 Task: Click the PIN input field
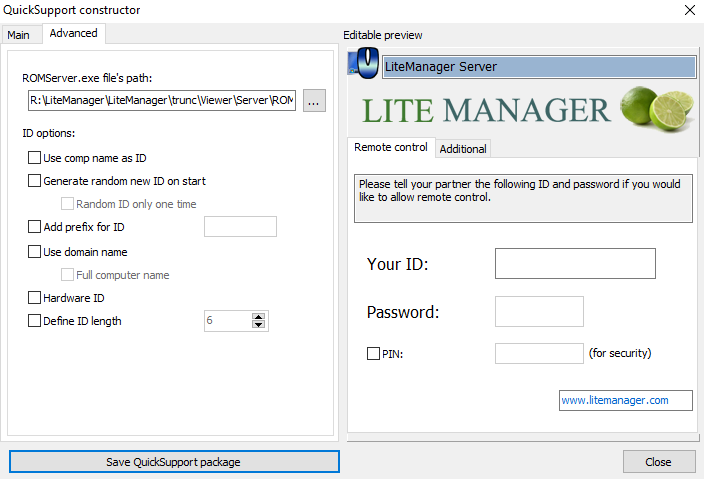point(539,354)
